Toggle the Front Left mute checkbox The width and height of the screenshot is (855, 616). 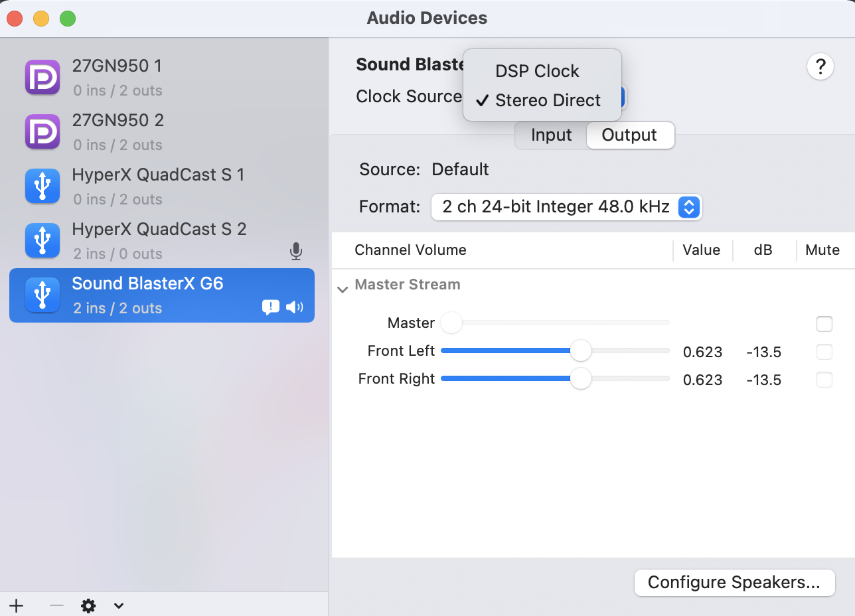coord(824,352)
